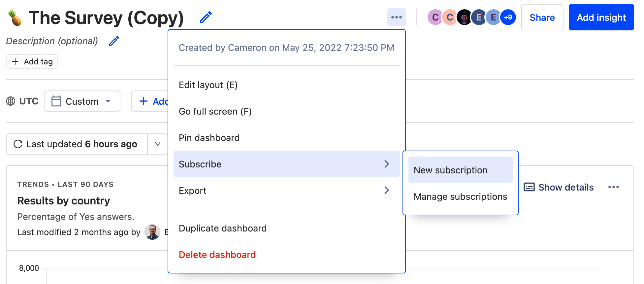Click the +9 collaborators avatar badge
Screen dimensions: 644x284
508,17
